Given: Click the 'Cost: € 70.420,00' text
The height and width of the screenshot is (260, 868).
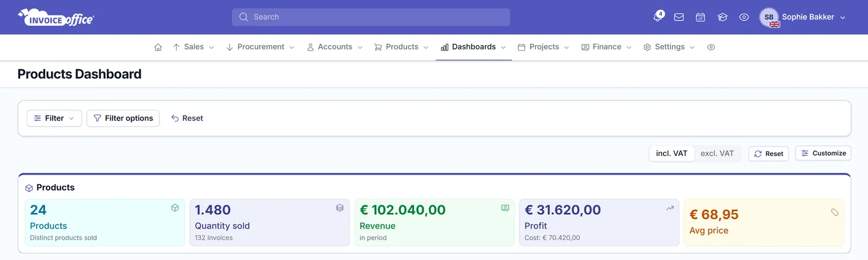Looking at the screenshot, I should point(552,238).
